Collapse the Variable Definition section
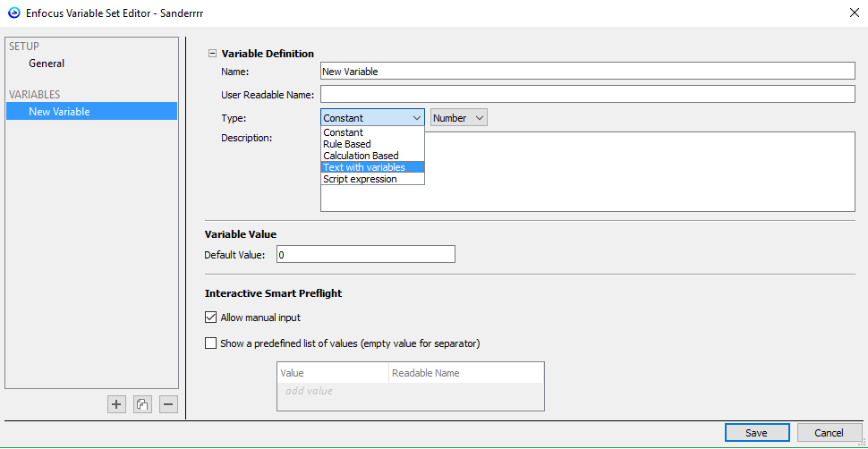This screenshot has height=449, width=868. coord(213,54)
